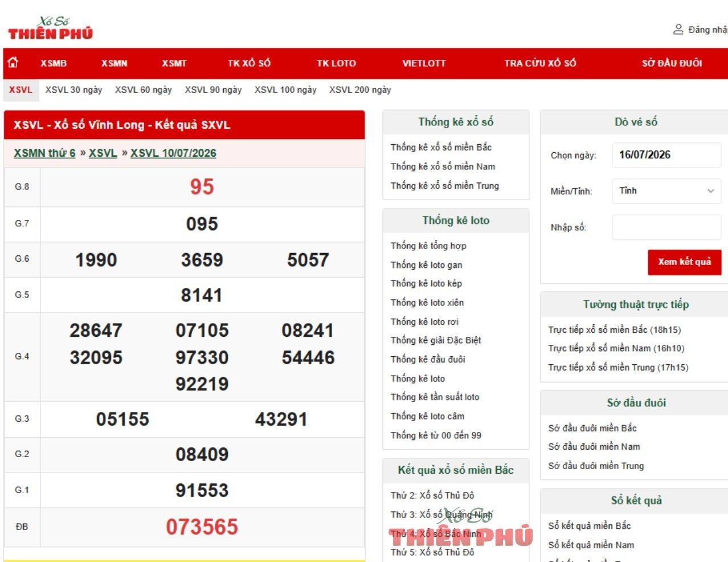Image resolution: width=728 pixels, height=562 pixels.
Task: Open Thống kê từ 00 đến 99
Action: point(436,435)
